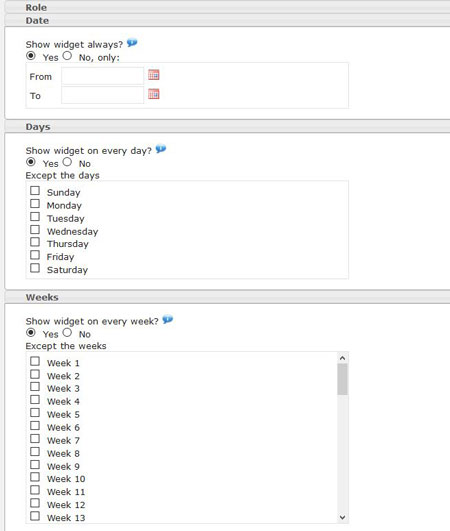
Task: Click help bubble next to every week question
Action: tap(168, 319)
